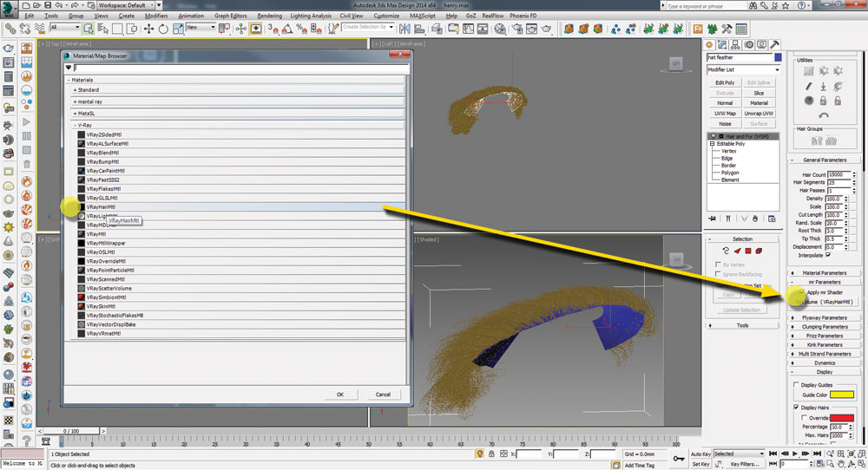The width and height of the screenshot is (868, 470).
Task: Click Cancel in Material/Map Browser
Action: pos(383,395)
